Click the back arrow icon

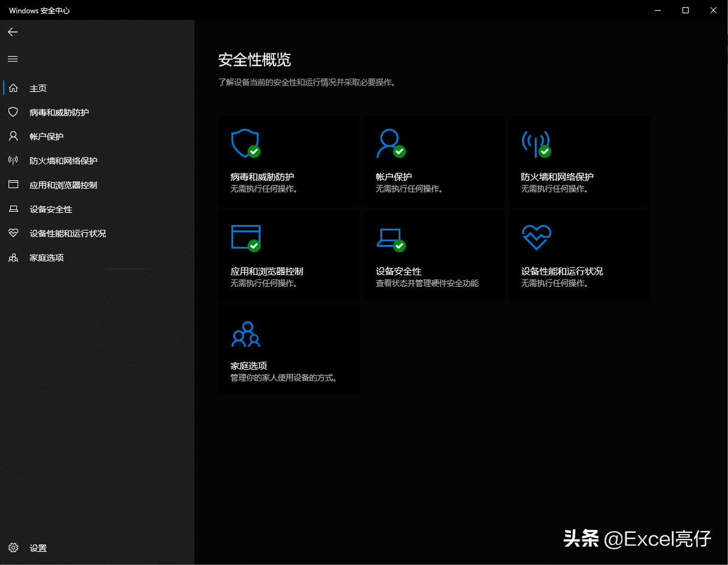[13, 32]
